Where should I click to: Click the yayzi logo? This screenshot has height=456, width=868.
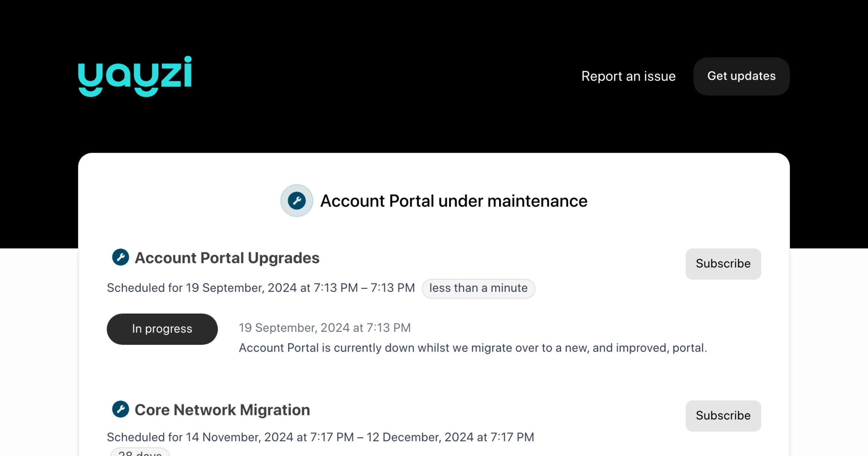(135, 76)
